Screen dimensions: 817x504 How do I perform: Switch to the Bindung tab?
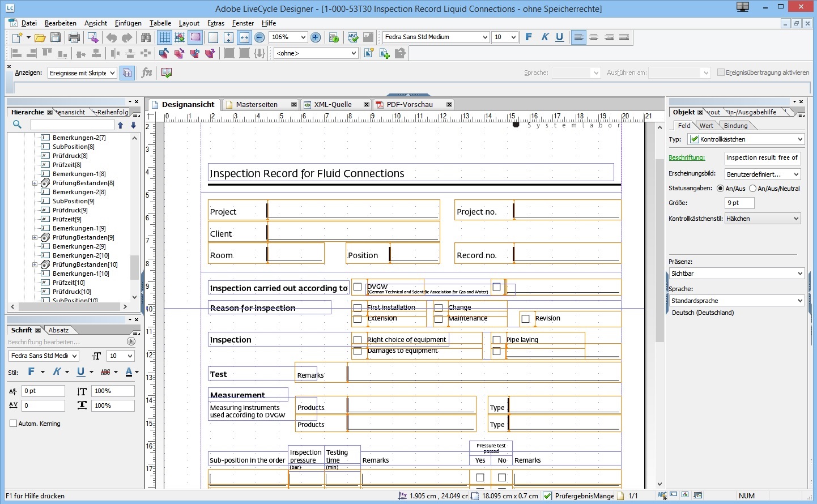735,126
